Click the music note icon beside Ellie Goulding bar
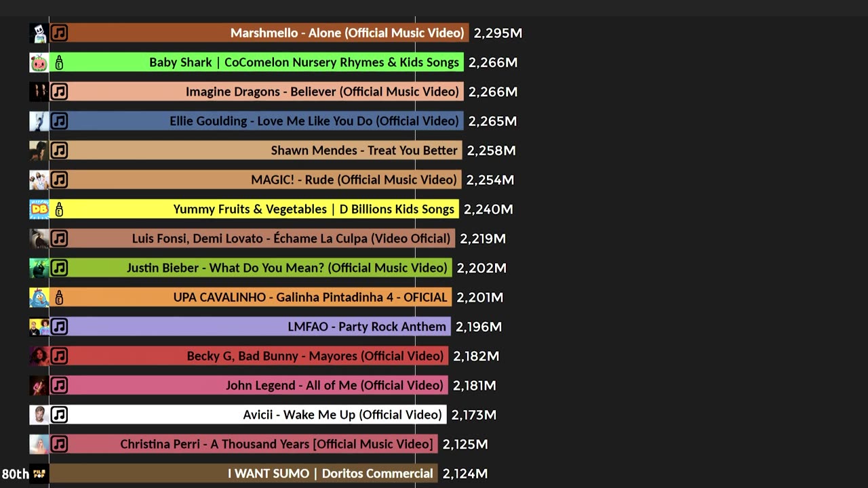The width and height of the screenshot is (868, 488). point(59,121)
